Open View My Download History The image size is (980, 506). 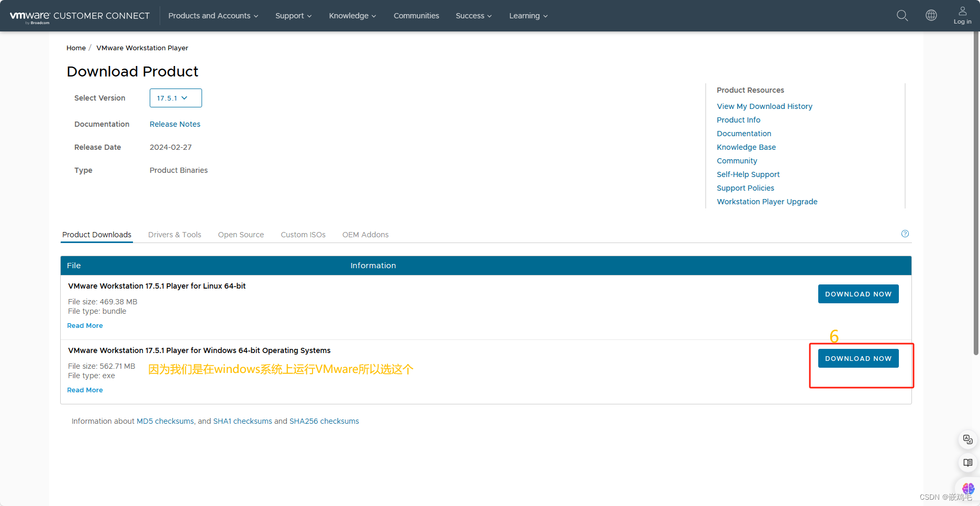[764, 106]
